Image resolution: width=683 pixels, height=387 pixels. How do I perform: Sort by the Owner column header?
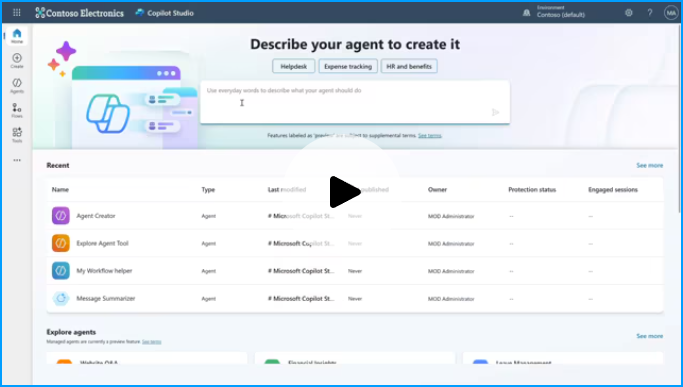pos(437,190)
